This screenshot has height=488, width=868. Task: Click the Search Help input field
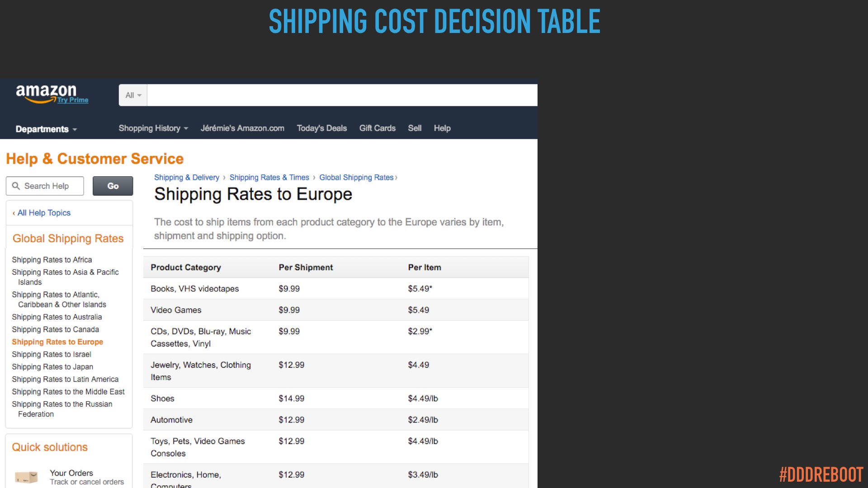pyautogui.click(x=45, y=186)
